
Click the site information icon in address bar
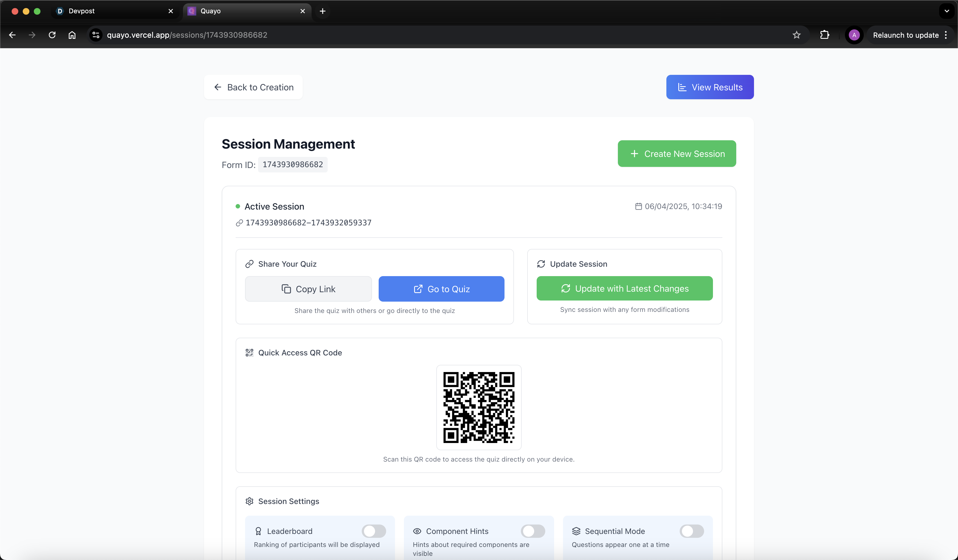click(96, 35)
